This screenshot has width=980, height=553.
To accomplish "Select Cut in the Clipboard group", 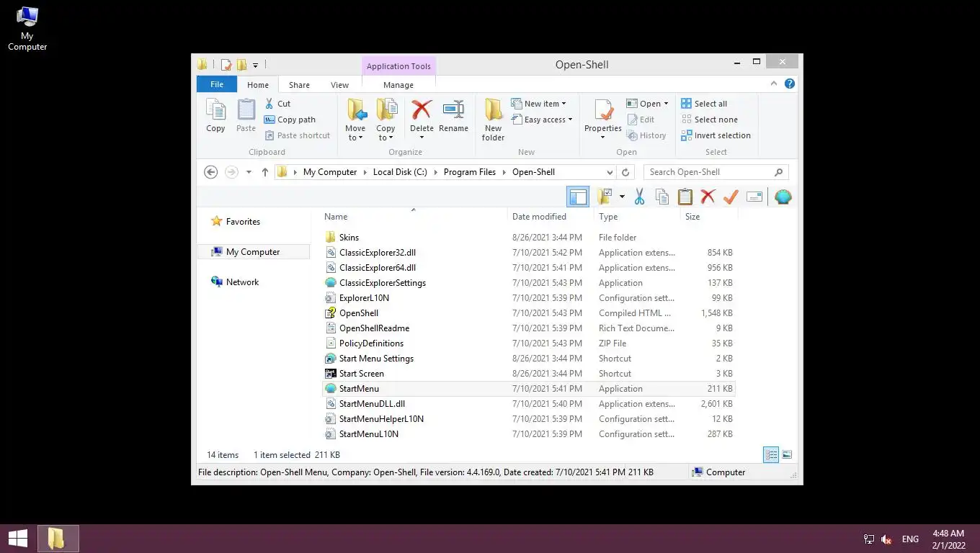I will [x=277, y=104].
